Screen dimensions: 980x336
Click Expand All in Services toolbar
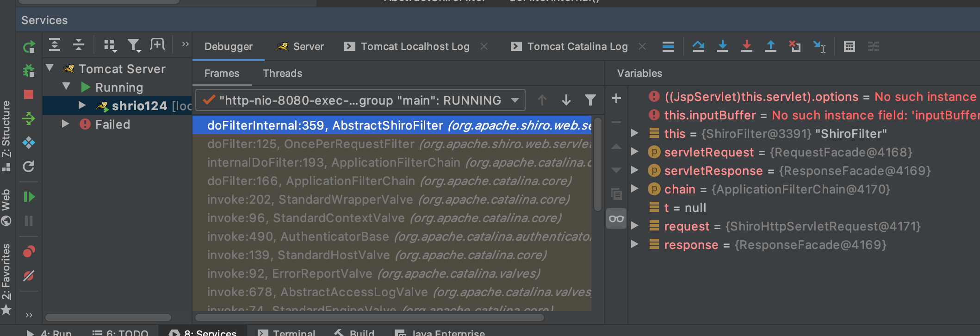tap(55, 45)
